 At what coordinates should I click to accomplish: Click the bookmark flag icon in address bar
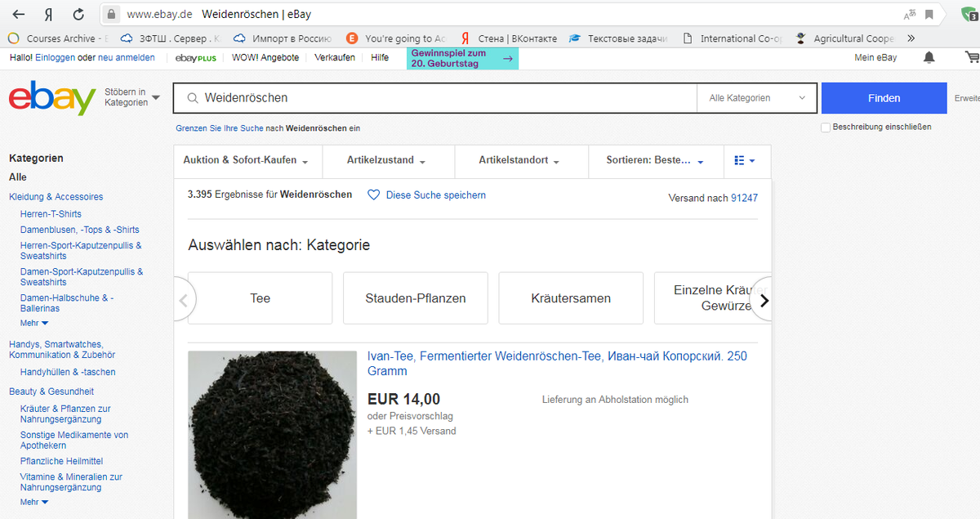pos(929,14)
